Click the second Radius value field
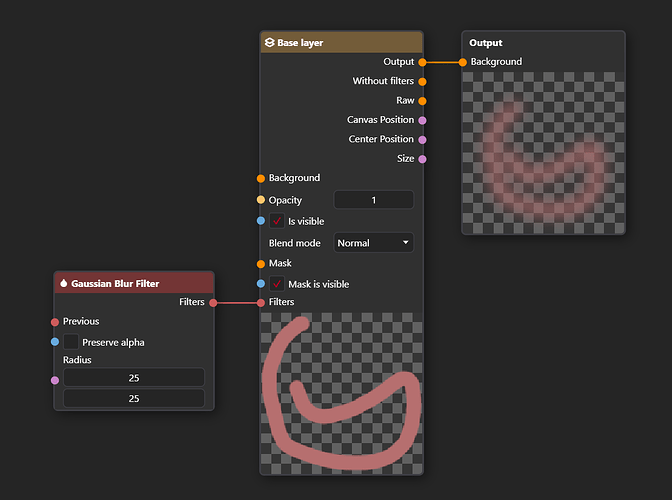Viewport: 672px width, 500px height. coord(134,398)
